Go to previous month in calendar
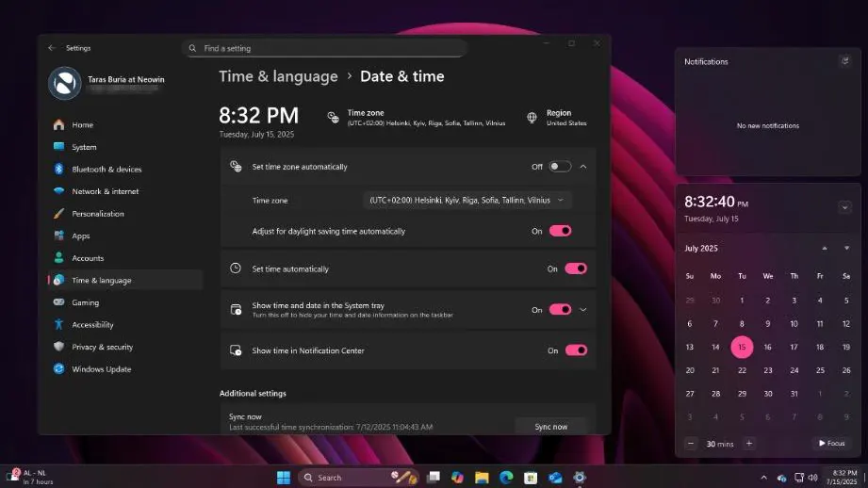 825,249
